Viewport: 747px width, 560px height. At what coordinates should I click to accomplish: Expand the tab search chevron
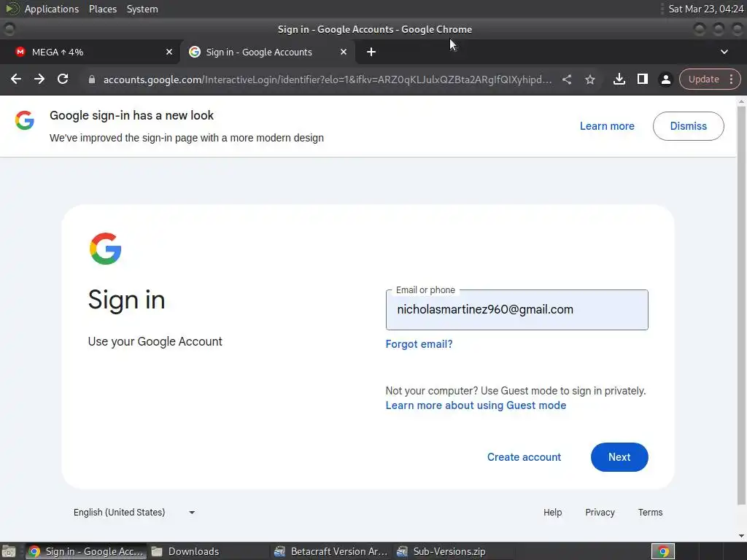pyautogui.click(x=724, y=52)
